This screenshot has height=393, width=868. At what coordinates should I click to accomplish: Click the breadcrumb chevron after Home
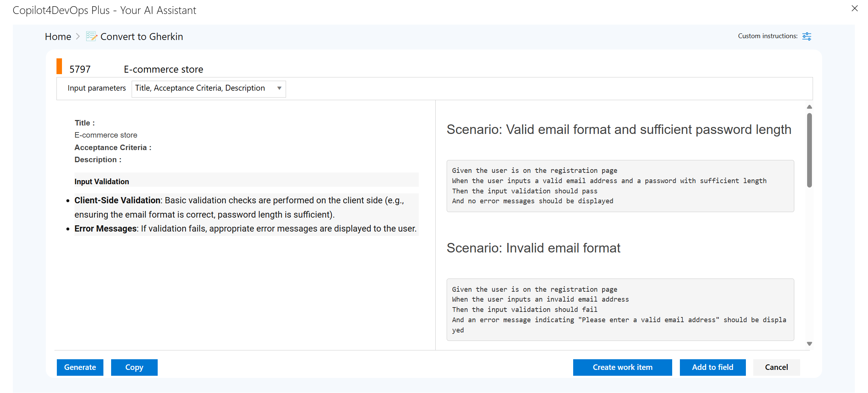(x=78, y=37)
